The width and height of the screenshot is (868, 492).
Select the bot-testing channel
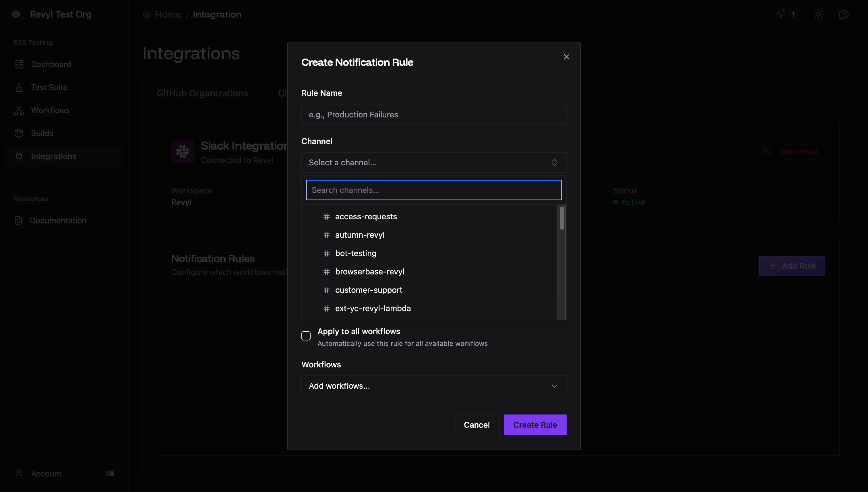[x=356, y=253]
